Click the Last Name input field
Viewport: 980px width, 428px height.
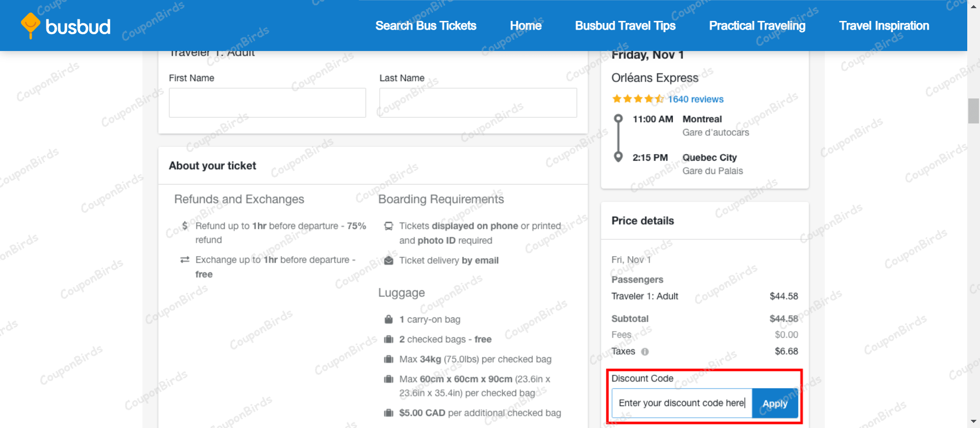(x=477, y=103)
